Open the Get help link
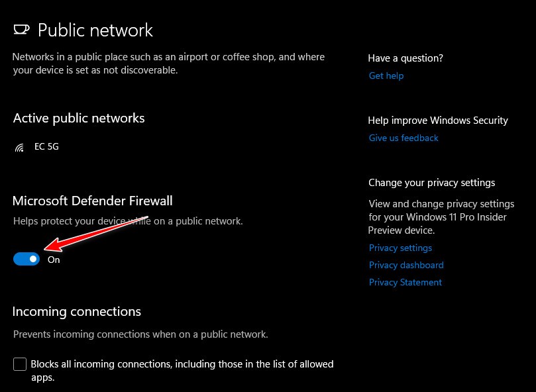 pos(386,75)
